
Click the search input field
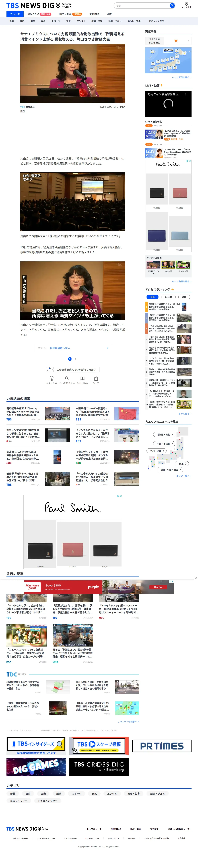point(141,5)
